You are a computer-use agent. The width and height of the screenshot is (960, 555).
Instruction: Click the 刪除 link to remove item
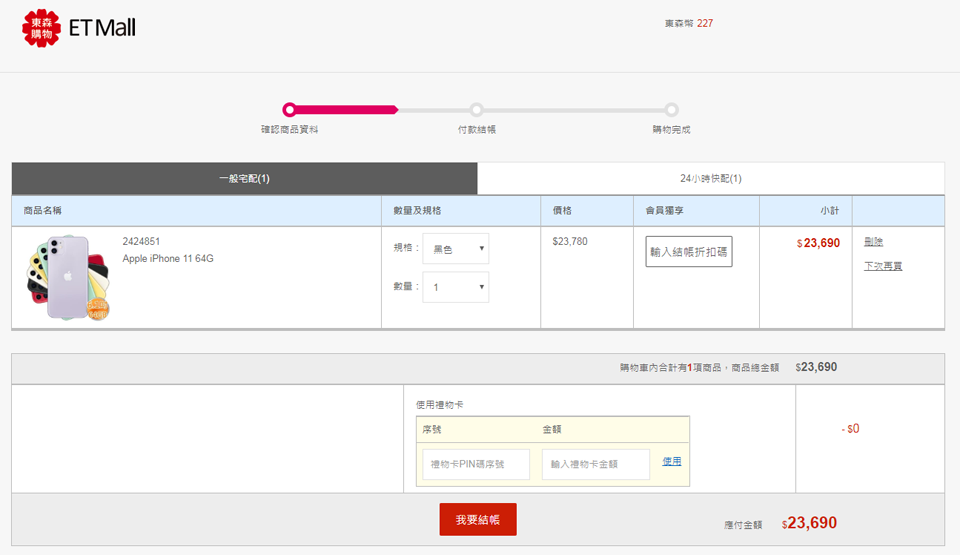point(873,242)
